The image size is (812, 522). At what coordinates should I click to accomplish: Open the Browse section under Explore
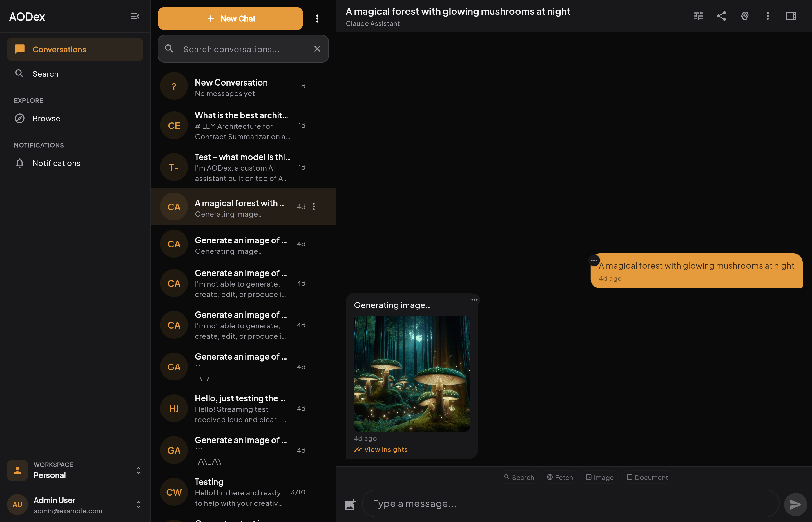(46, 118)
